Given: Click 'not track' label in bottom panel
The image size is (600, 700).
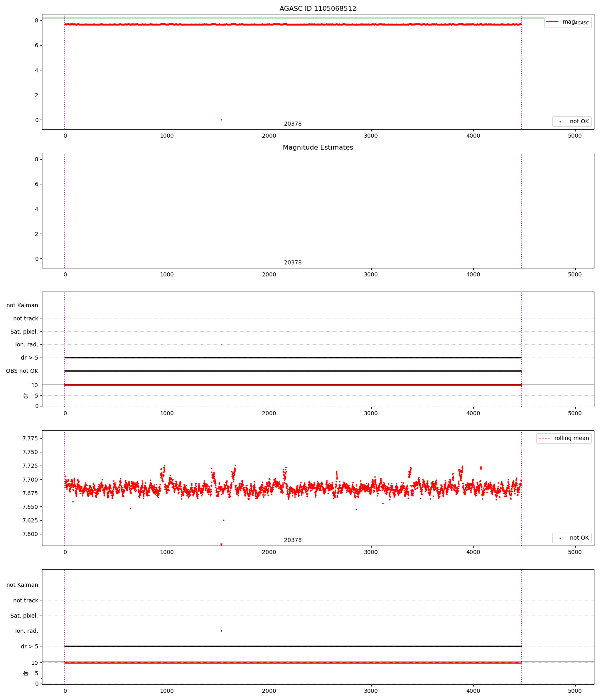Looking at the screenshot, I should 26,600.
